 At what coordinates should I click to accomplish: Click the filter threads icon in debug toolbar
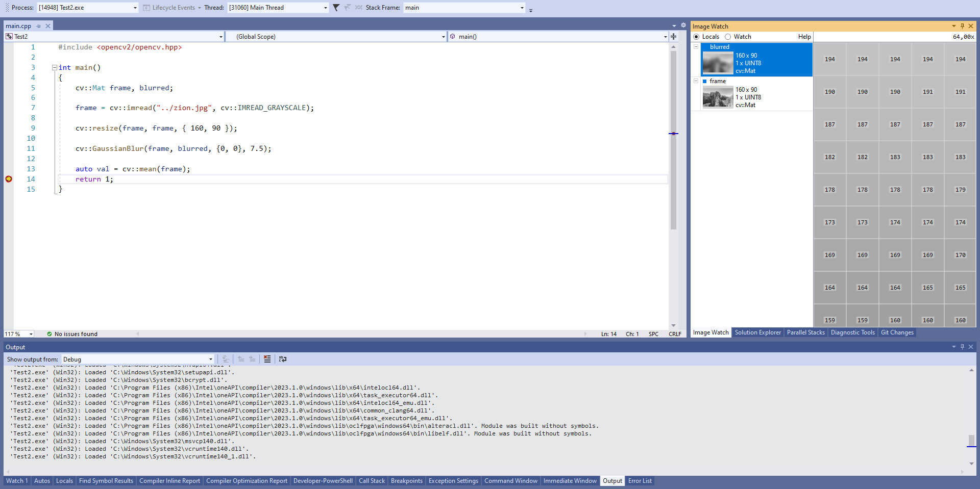pyautogui.click(x=335, y=8)
